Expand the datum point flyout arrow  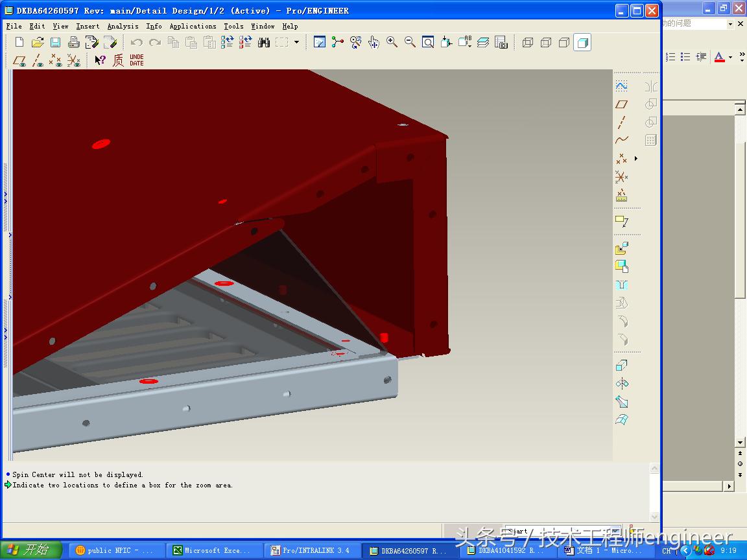click(635, 158)
